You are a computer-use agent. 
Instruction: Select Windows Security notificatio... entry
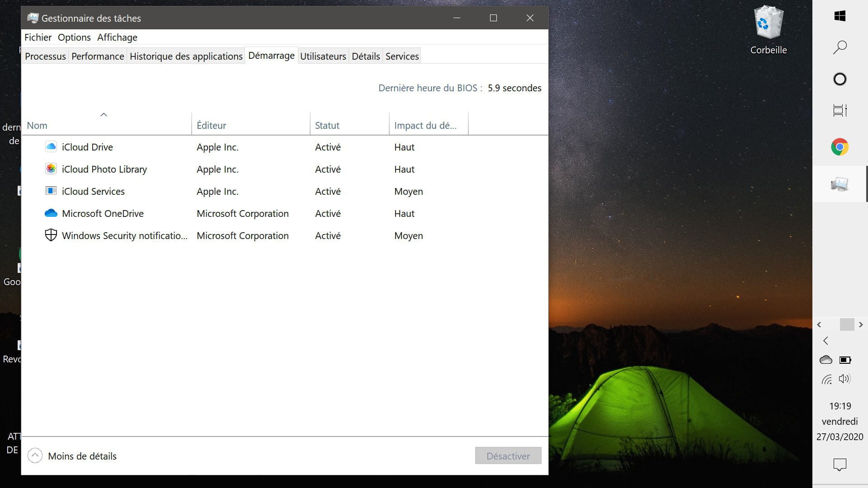tap(124, 235)
